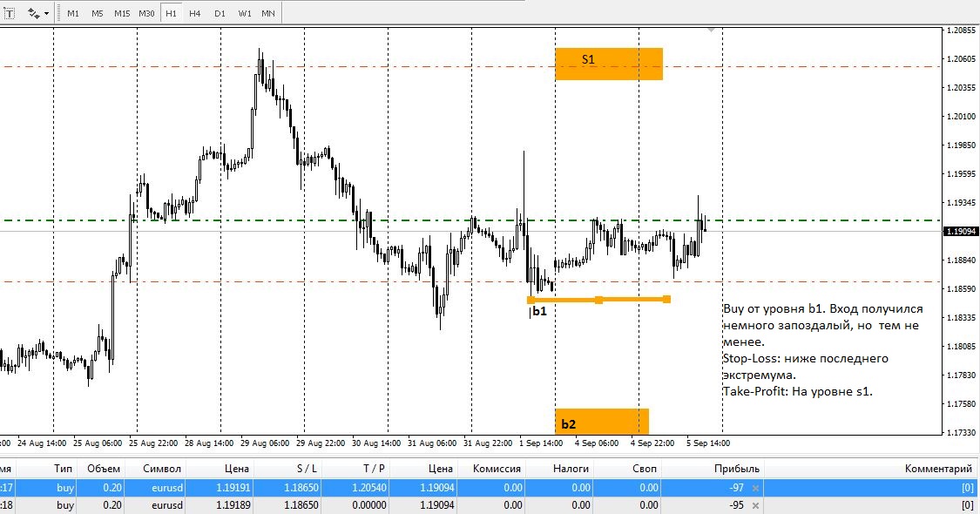
Task: Switch chart to MN monthly timeframe
Action: point(268,13)
